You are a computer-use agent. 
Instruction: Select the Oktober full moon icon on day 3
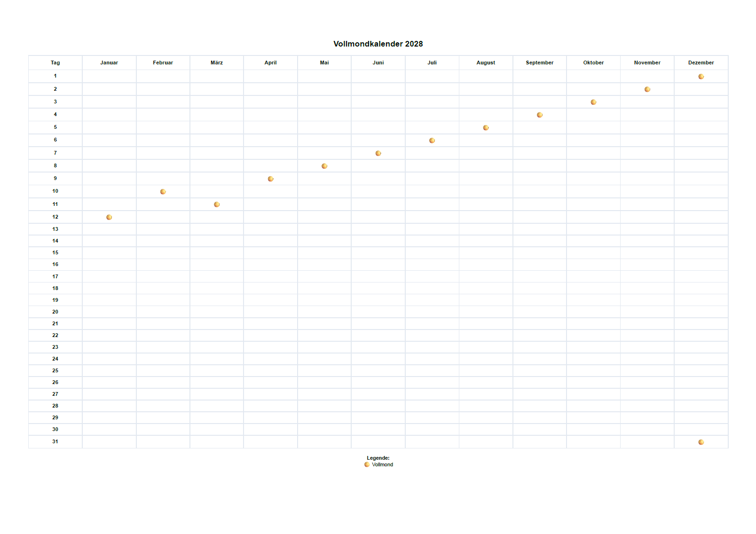pos(594,102)
